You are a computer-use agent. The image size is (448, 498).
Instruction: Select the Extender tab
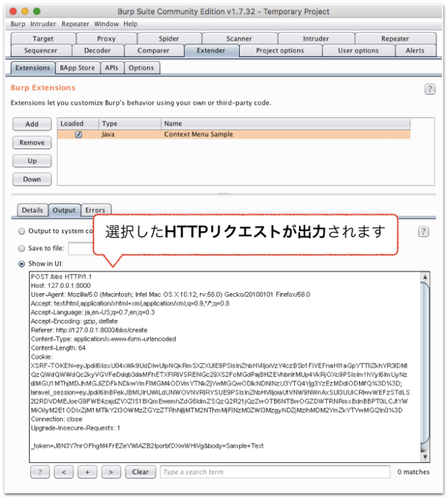coord(211,50)
